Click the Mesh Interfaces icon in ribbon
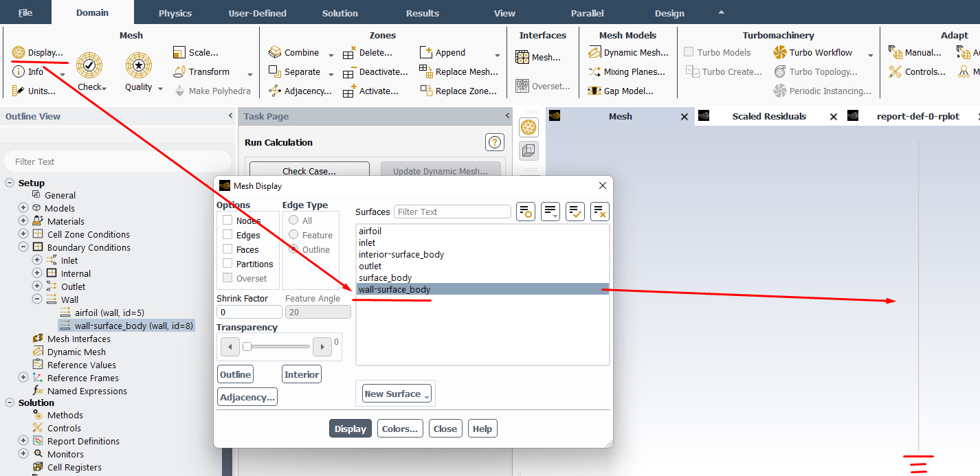 [522, 58]
